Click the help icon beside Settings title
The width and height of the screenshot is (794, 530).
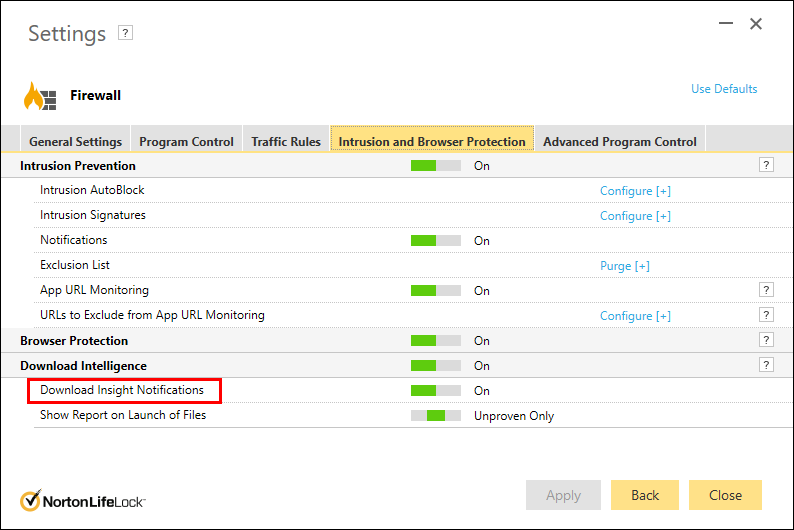click(125, 33)
